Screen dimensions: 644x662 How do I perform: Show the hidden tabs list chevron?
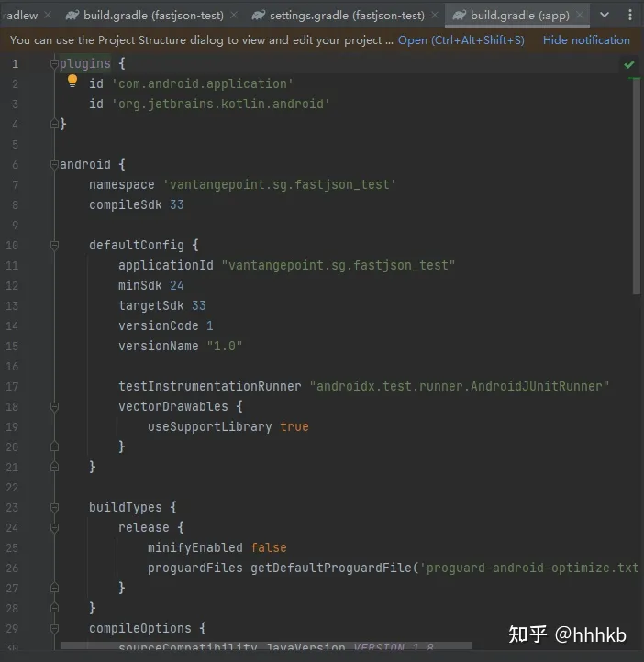click(x=605, y=16)
